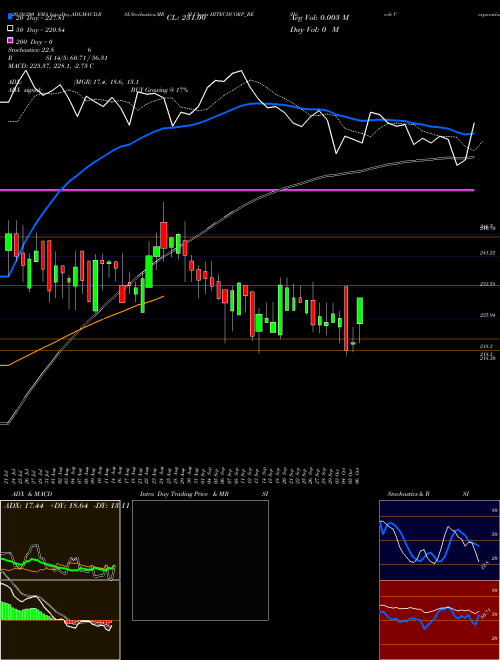Click the magenta 200 Day legend swatch
This screenshot has height=660, width=500.
10,41
